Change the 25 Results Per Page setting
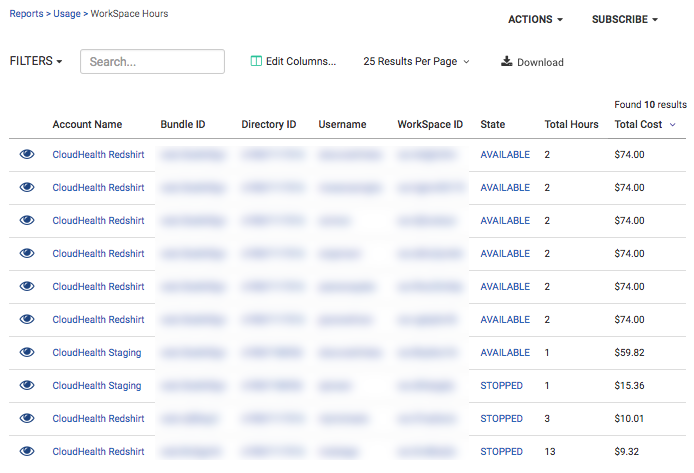The image size is (694, 473). [416, 62]
